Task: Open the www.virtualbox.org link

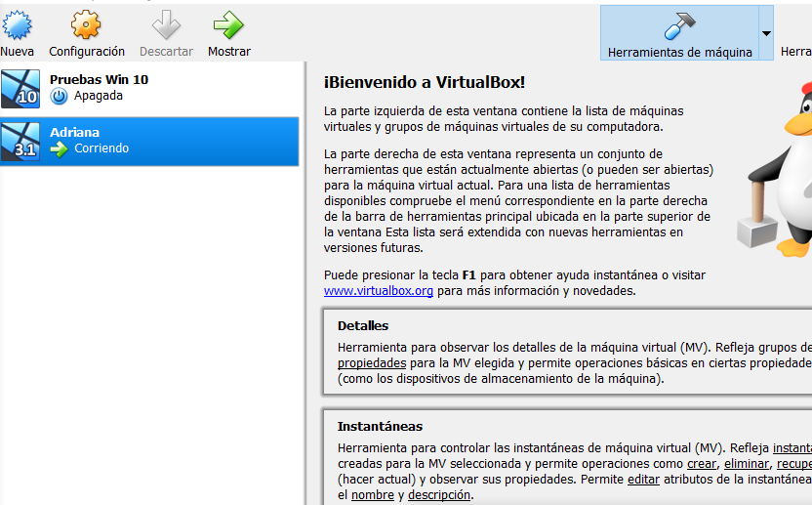Action: pyautogui.click(x=379, y=291)
